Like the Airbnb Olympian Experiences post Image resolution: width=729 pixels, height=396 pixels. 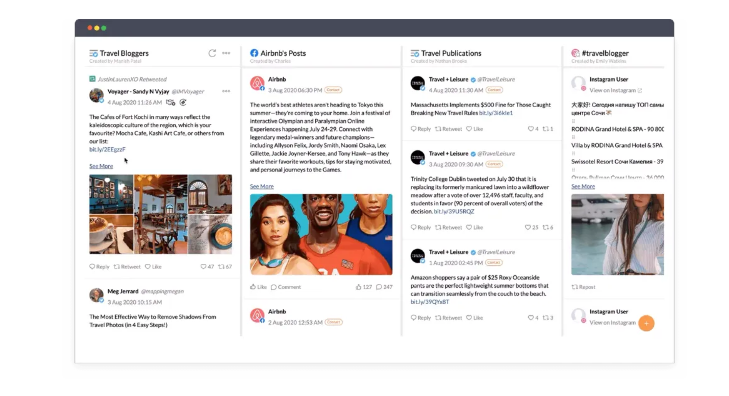[258, 287]
